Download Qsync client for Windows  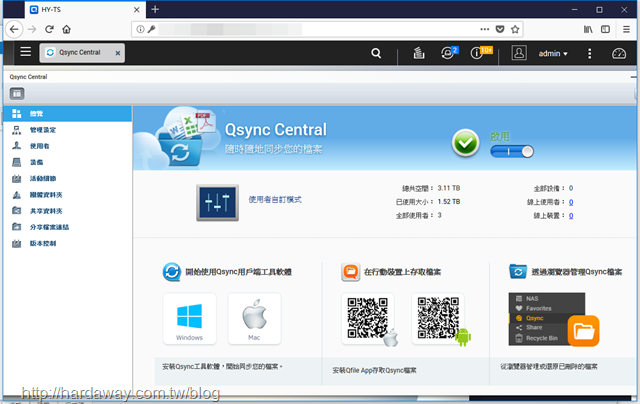[x=189, y=319]
